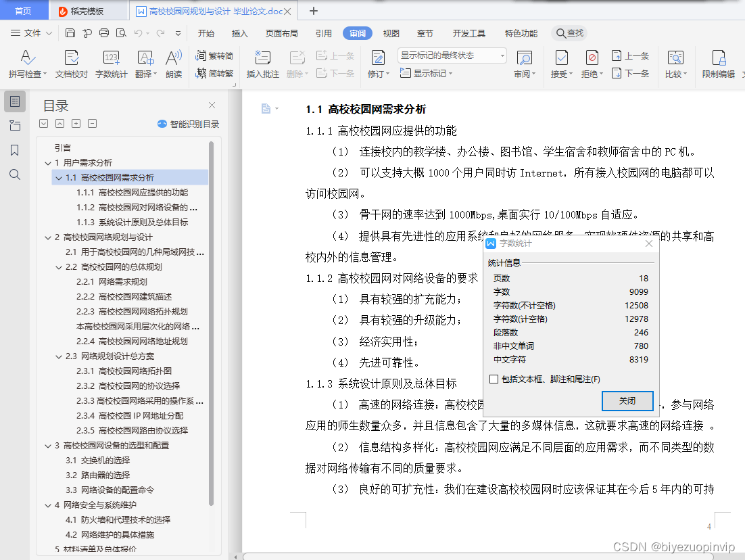Switch to the References ribbon tab
Viewport: 745px width, 560px height.
point(324,33)
